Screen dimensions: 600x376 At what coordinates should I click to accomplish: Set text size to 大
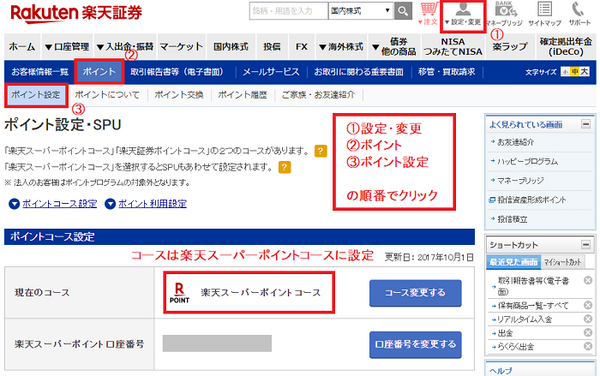(x=584, y=72)
